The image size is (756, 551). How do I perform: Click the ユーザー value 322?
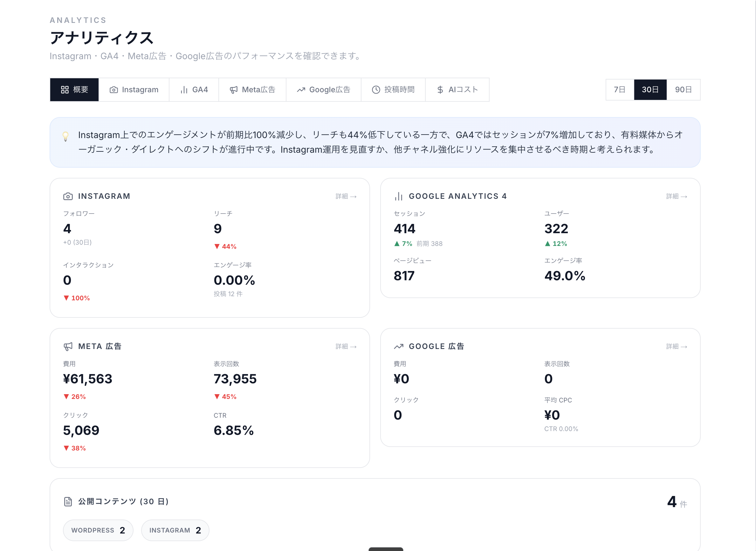[x=556, y=229]
